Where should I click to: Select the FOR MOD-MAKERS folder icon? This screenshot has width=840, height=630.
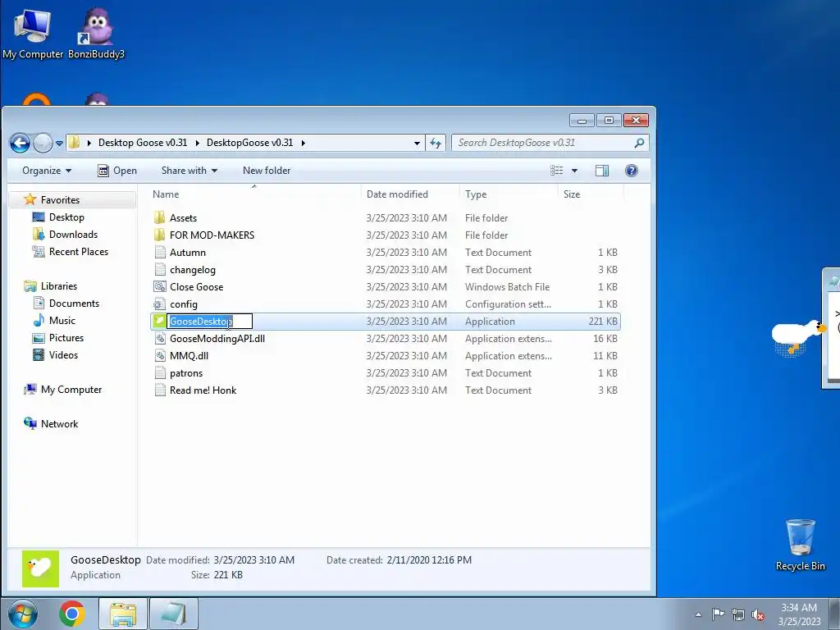click(x=160, y=235)
